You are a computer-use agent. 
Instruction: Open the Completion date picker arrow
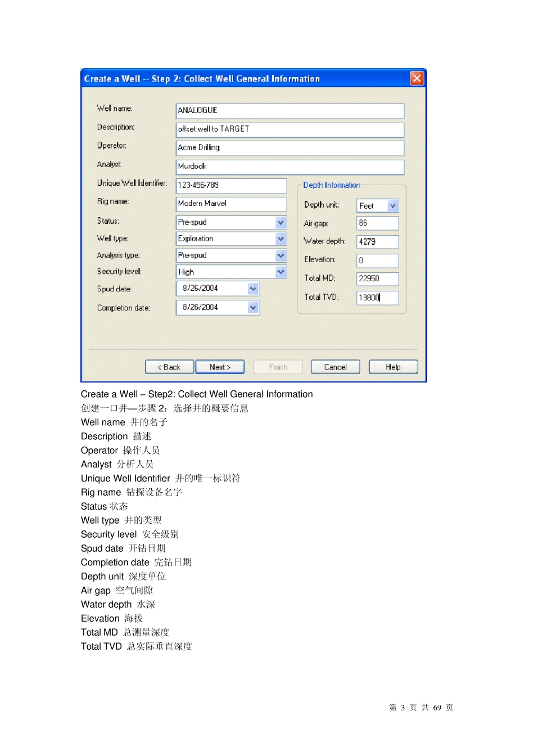[253, 308]
